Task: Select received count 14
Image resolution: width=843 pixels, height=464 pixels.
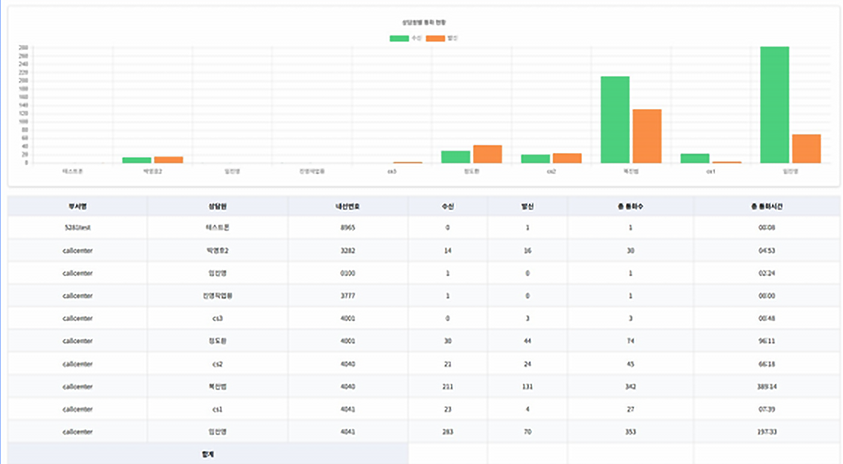Action: (447, 251)
